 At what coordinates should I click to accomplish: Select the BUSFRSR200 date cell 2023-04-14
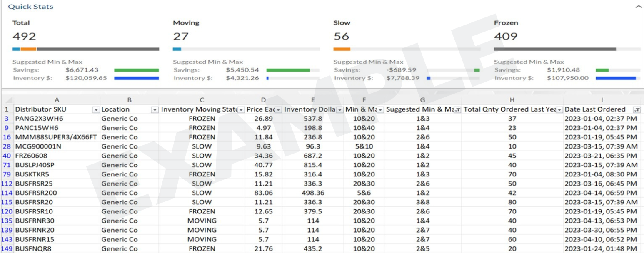[600, 193]
